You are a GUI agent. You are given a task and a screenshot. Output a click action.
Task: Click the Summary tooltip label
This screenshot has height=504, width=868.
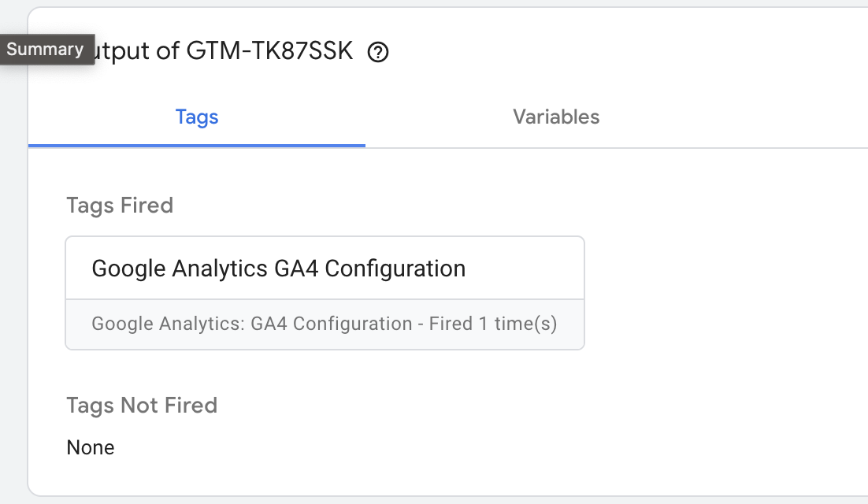click(45, 49)
